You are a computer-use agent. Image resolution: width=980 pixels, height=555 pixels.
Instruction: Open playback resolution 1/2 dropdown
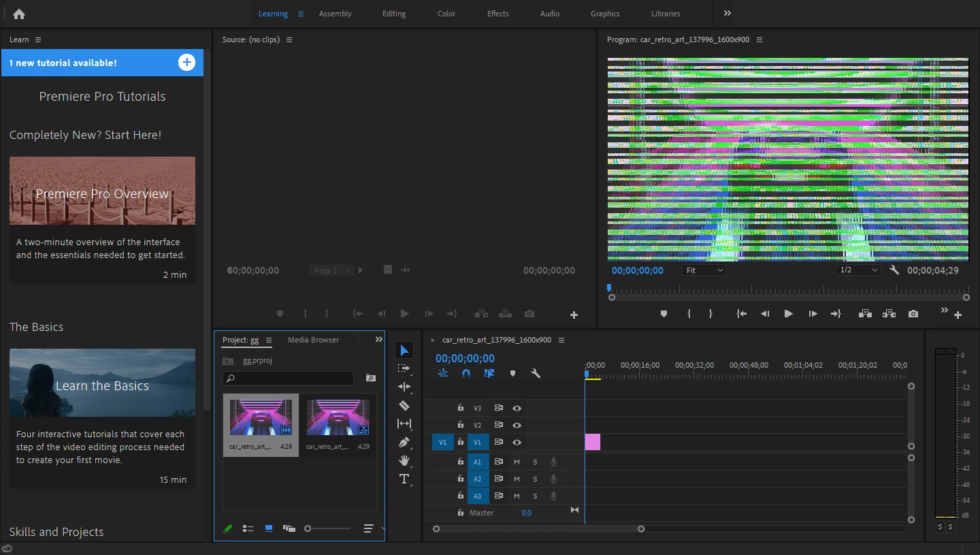859,270
